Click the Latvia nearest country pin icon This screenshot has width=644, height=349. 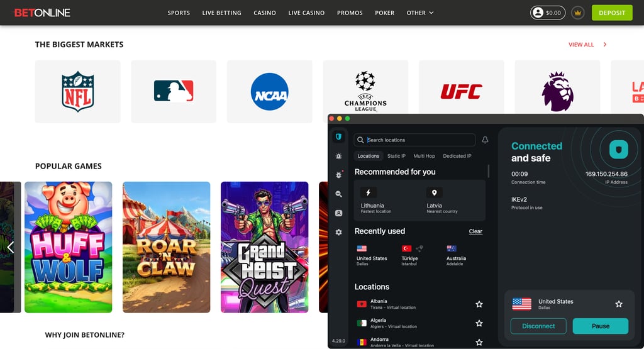434,192
